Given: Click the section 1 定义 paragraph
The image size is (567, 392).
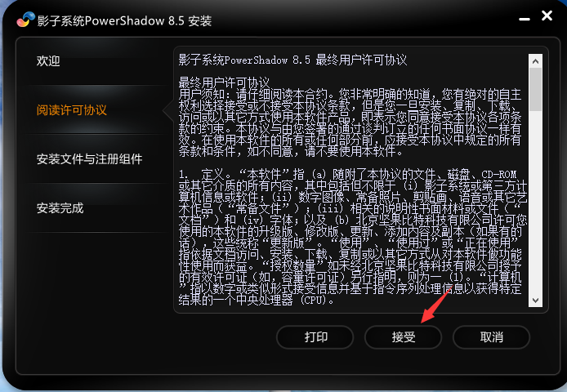Looking at the screenshot, I should 353,237.
